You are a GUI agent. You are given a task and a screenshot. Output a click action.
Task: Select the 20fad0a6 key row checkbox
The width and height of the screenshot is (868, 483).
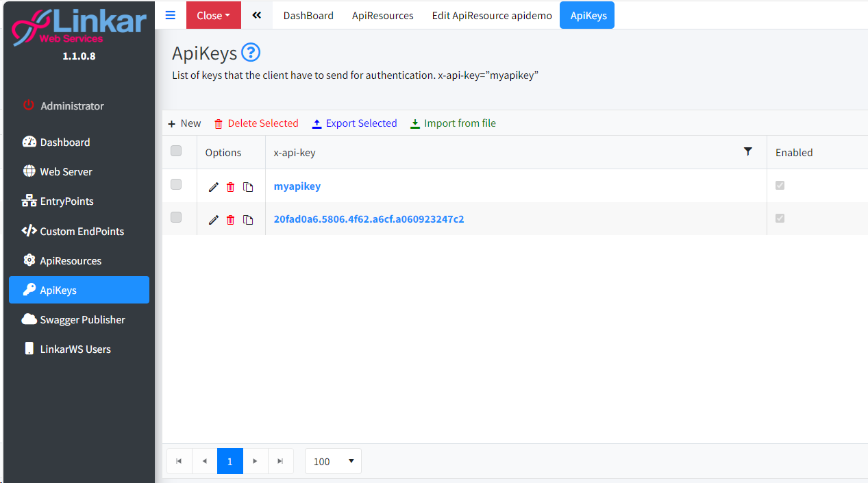176,217
